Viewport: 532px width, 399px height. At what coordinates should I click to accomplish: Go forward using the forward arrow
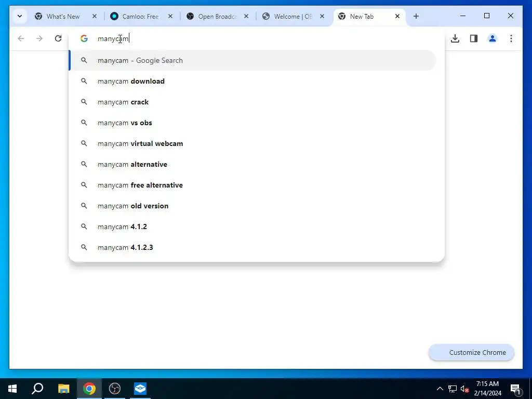click(39, 38)
